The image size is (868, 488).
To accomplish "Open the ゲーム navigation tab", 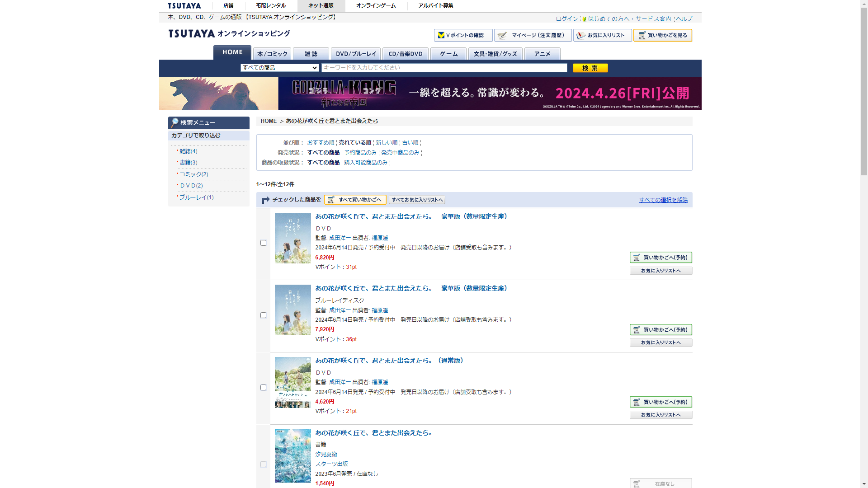I will click(448, 54).
